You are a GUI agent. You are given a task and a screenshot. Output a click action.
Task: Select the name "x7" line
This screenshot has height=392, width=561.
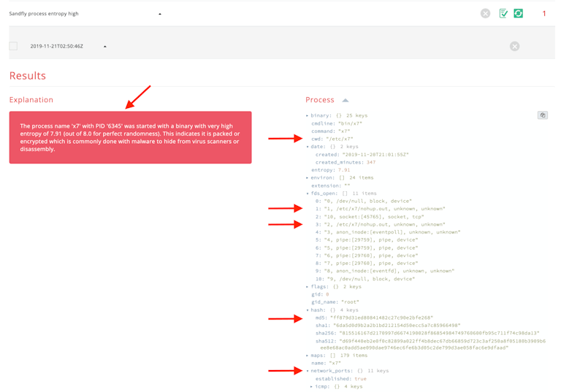tap(326, 363)
